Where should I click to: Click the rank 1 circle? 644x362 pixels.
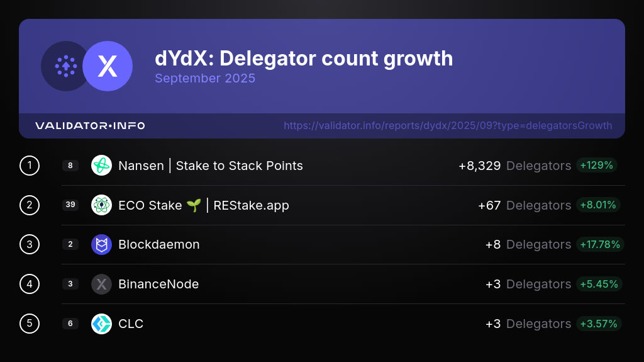pyautogui.click(x=30, y=166)
